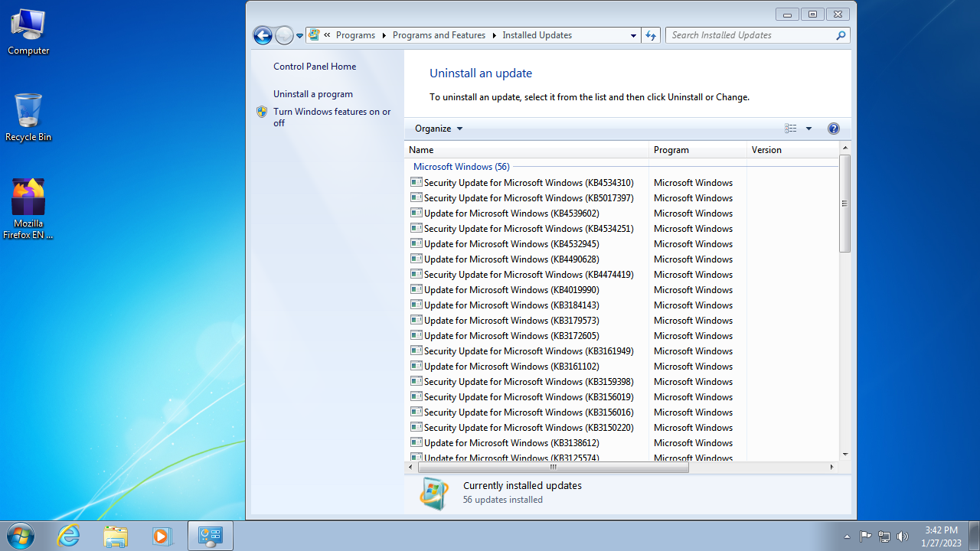Image resolution: width=980 pixels, height=551 pixels.
Task: Select Update KB3179573
Action: 622,320
